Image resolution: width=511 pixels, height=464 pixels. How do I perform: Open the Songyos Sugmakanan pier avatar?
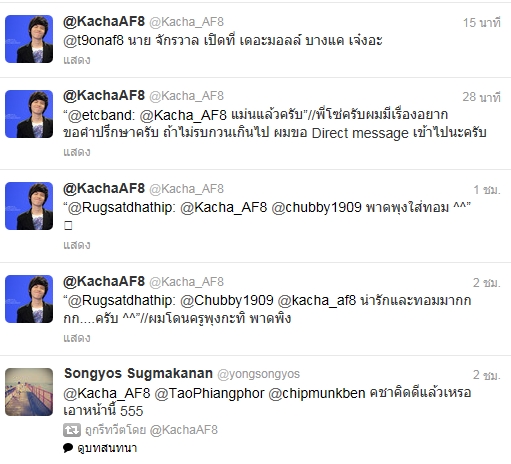coord(29,392)
